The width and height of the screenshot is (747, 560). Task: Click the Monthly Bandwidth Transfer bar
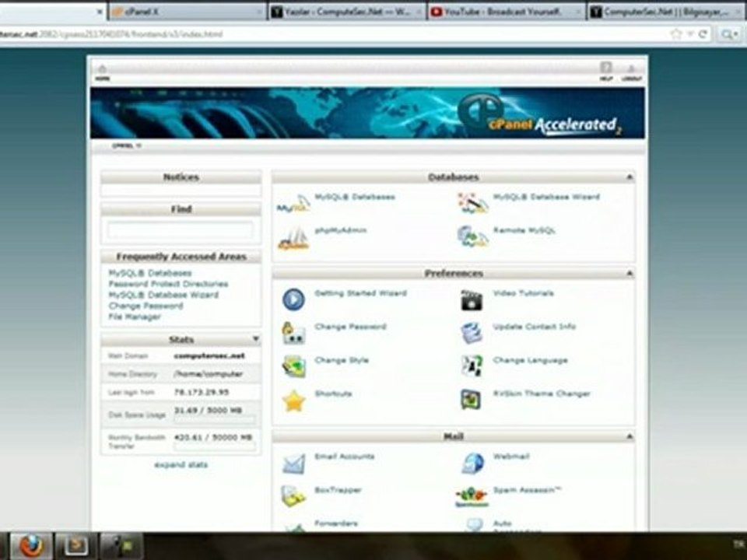click(x=215, y=446)
